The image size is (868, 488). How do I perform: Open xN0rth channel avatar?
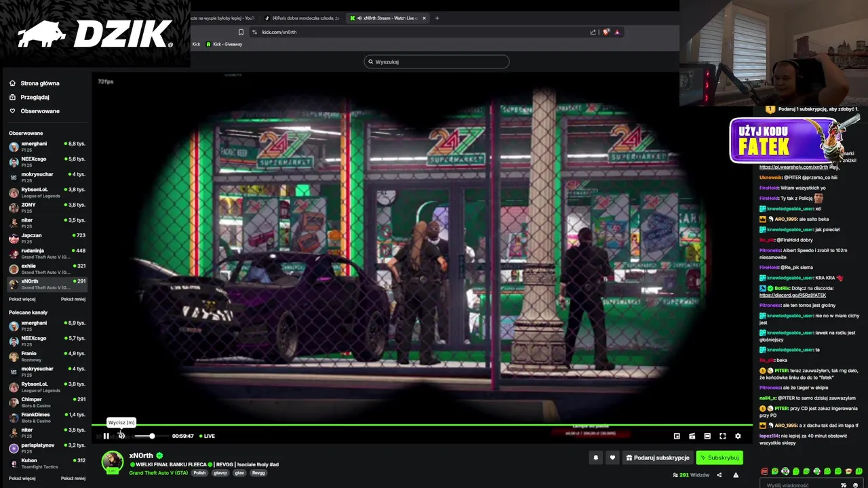point(112,462)
